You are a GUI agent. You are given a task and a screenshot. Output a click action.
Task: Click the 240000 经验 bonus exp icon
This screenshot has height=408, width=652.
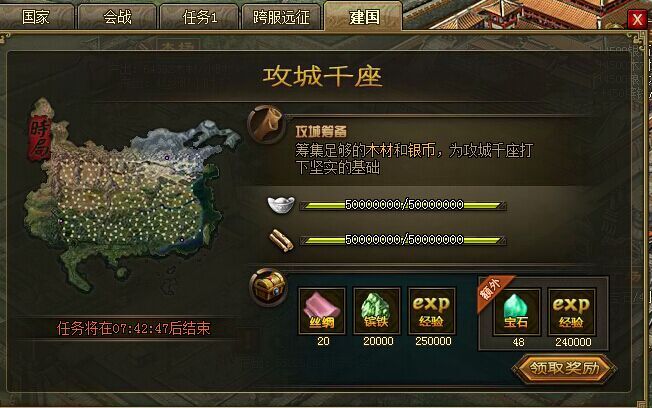[571, 312]
